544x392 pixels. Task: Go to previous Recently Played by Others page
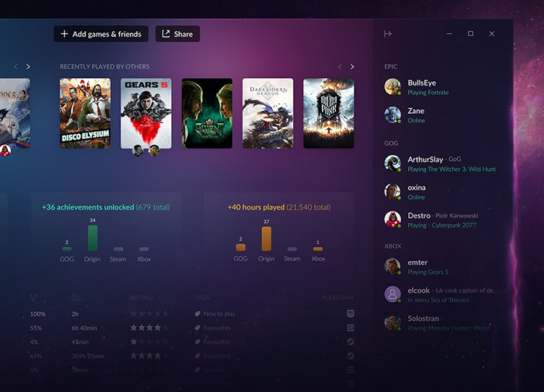[339, 67]
